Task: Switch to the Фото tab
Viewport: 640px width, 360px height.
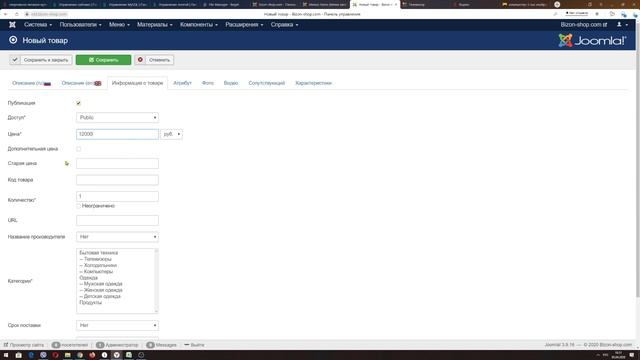Action: click(x=208, y=83)
